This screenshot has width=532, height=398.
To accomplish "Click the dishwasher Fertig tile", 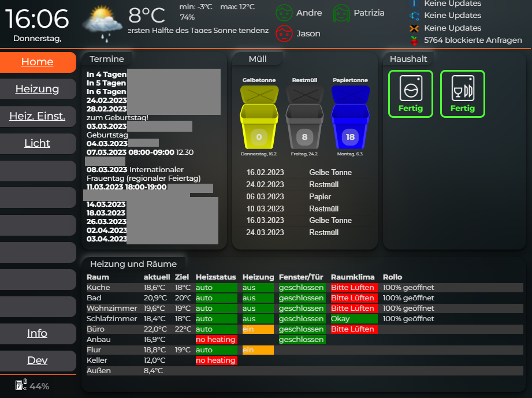I will coord(463,94).
